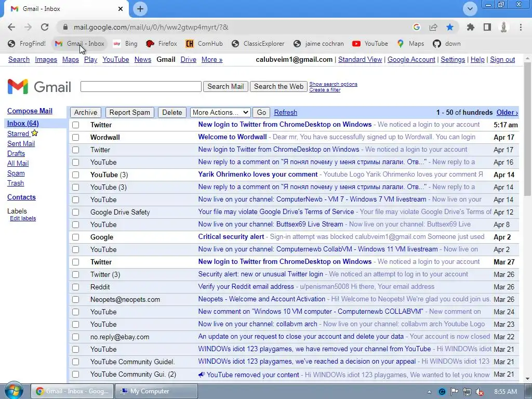Select checkbox for 5:17 am Twitter email

76,125
